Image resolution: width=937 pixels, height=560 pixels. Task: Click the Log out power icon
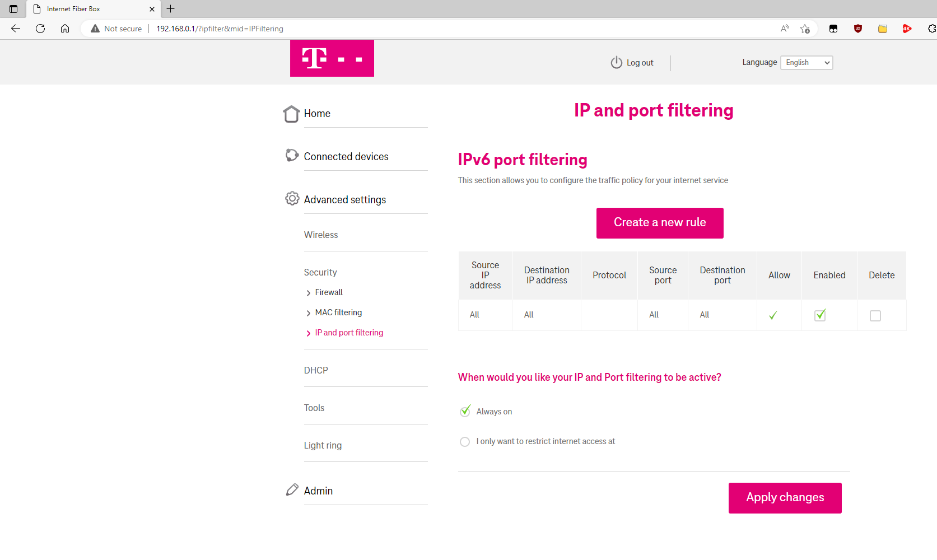tap(616, 63)
